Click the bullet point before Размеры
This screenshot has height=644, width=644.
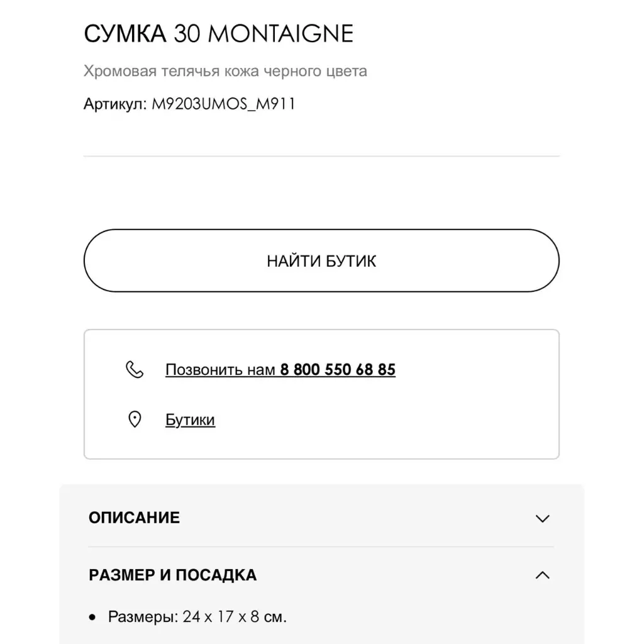93,617
